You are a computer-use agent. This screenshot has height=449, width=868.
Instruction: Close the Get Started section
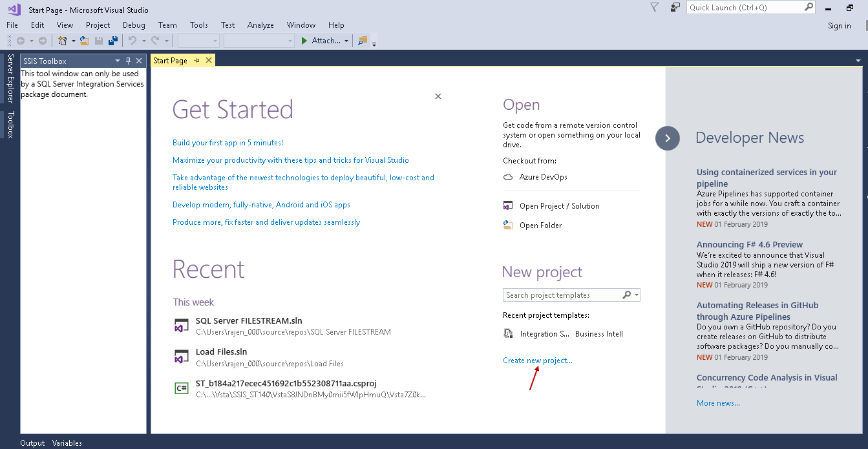click(438, 96)
